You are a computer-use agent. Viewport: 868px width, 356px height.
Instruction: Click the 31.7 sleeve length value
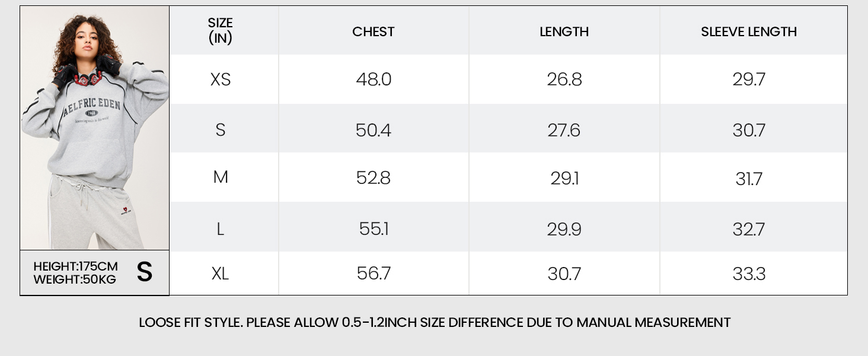point(749,178)
